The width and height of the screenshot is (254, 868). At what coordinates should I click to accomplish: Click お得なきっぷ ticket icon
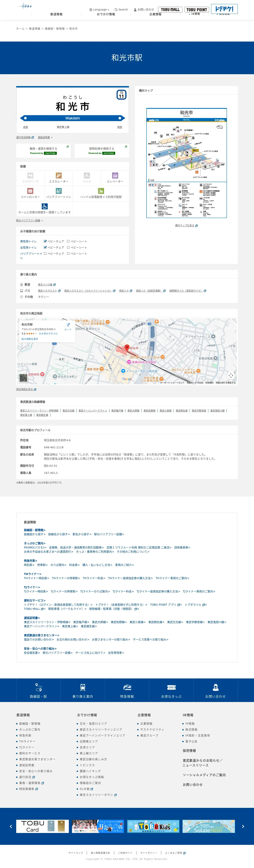172,687
